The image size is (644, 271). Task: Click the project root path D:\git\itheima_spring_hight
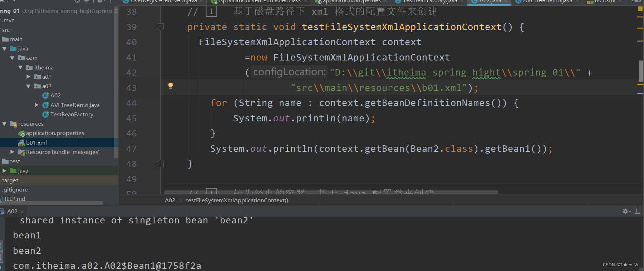click(70, 11)
